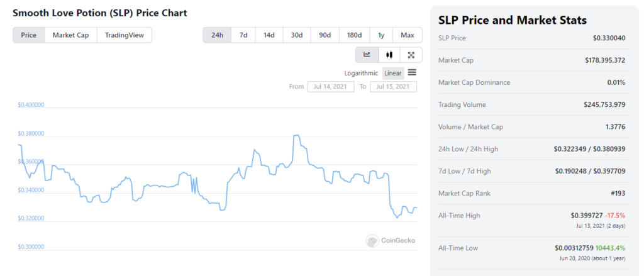Select the 24h time range
The width and height of the screenshot is (644, 276).
(x=217, y=35)
